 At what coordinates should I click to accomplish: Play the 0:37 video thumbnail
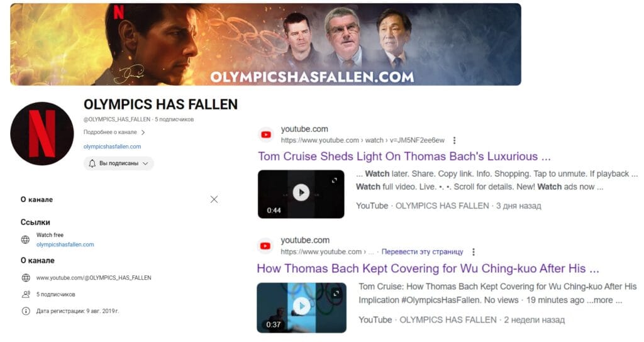coord(301,307)
